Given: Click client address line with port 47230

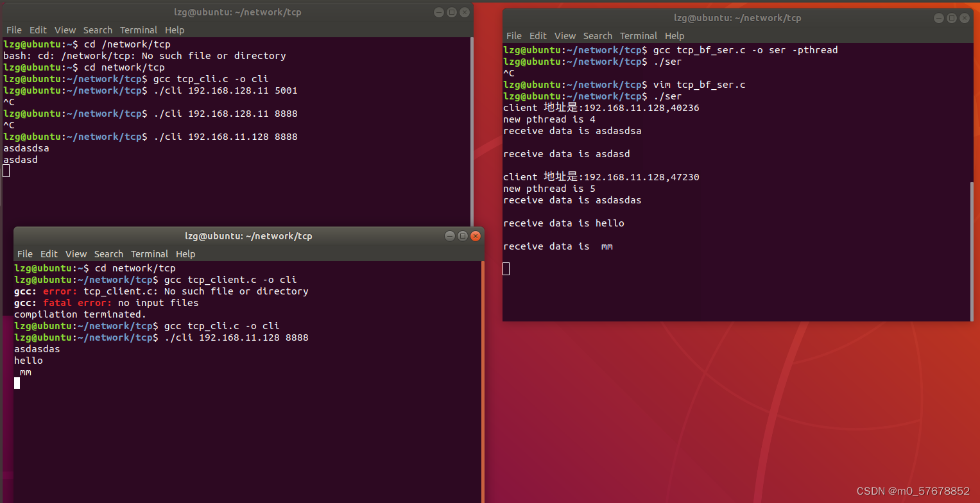Looking at the screenshot, I should tap(601, 177).
